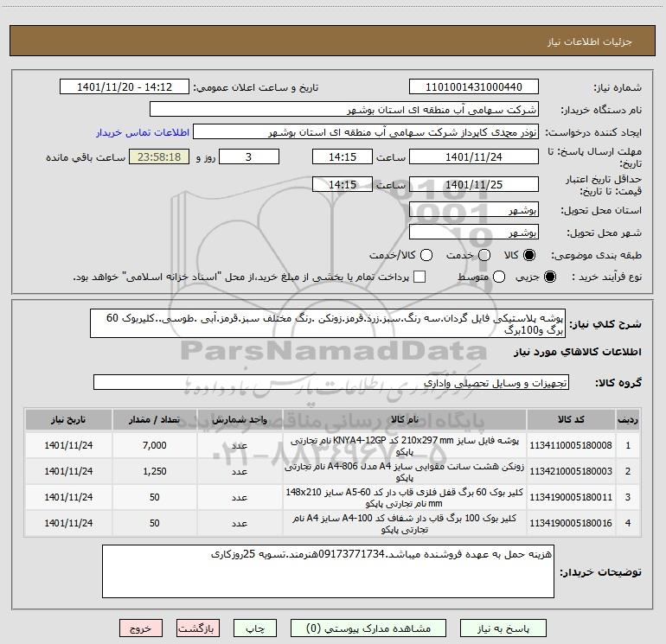Viewport: 666px width, 644px height.
Task: Click the quantity cell 1,250
Action: pyautogui.click(x=155, y=471)
